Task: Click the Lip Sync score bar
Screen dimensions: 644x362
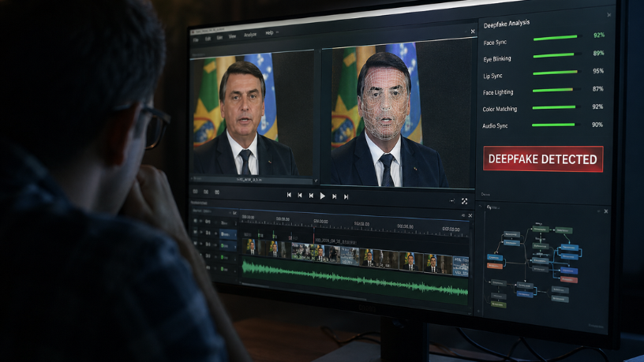Action: tap(556, 72)
